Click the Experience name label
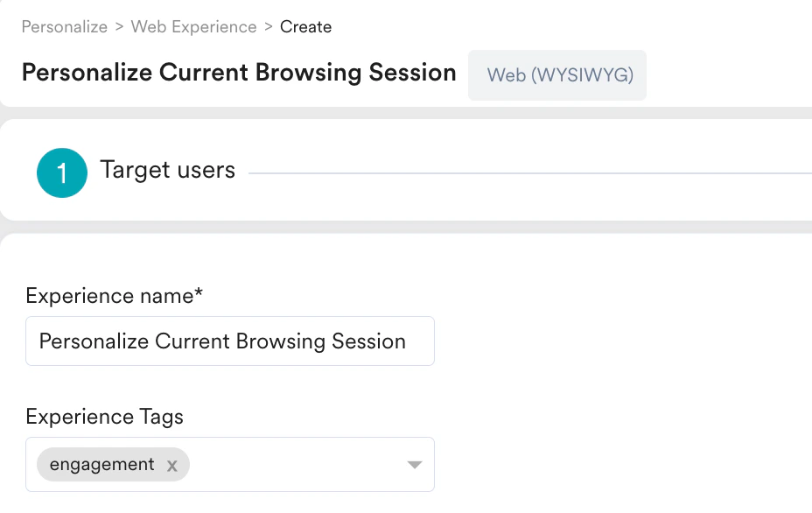This screenshot has width=812, height=513. [108, 296]
